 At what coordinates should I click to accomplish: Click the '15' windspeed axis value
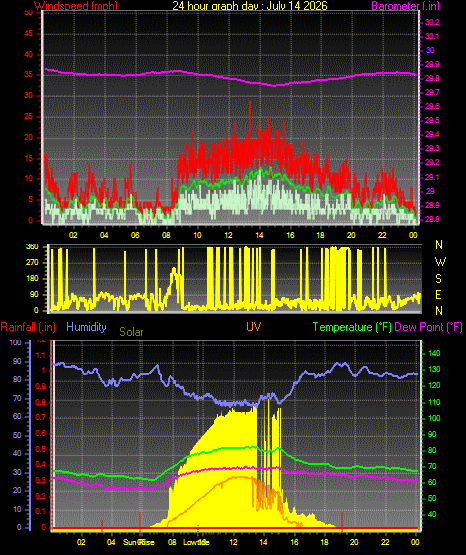[x=28, y=158]
